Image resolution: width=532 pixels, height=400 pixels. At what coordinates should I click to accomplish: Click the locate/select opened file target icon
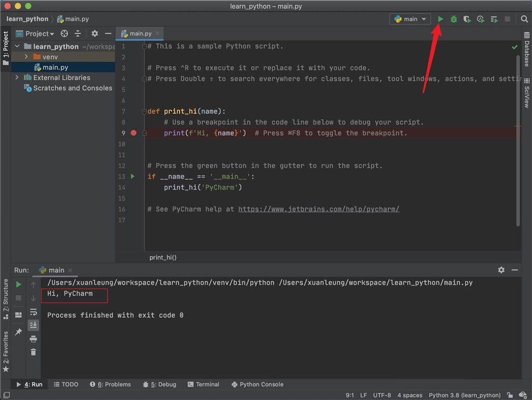pos(64,34)
